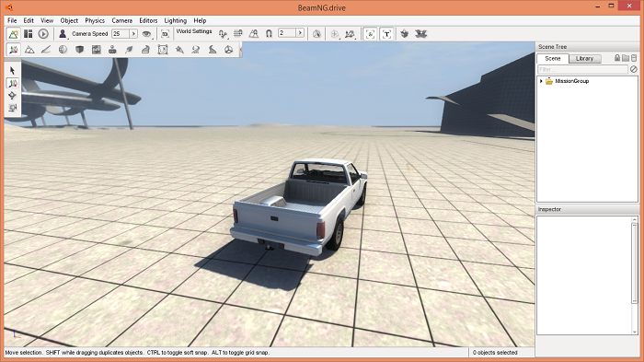Click the make prefab icon
Image resolution: width=644 pixels, height=362 pixels.
point(405,34)
